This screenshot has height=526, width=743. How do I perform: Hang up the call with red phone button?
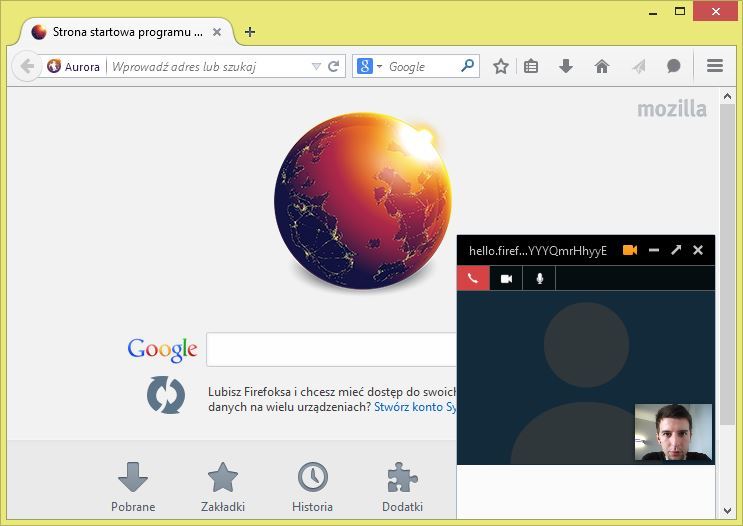pyautogui.click(x=473, y=278)
